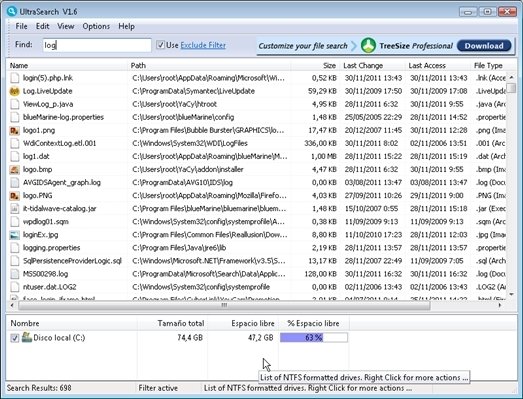The width and height of the screenshot is (523, 399).
Task: Sort results by Last Change column
Action: pos(372,65)
